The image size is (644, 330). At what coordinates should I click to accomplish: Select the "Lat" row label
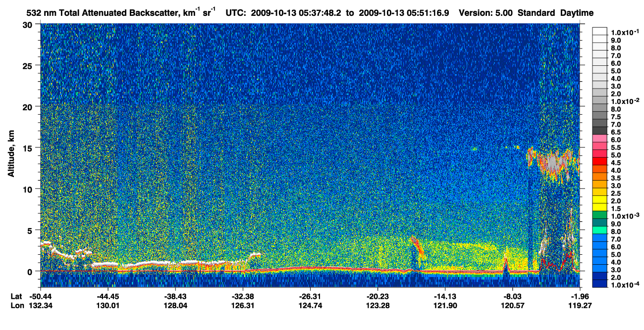16,296
